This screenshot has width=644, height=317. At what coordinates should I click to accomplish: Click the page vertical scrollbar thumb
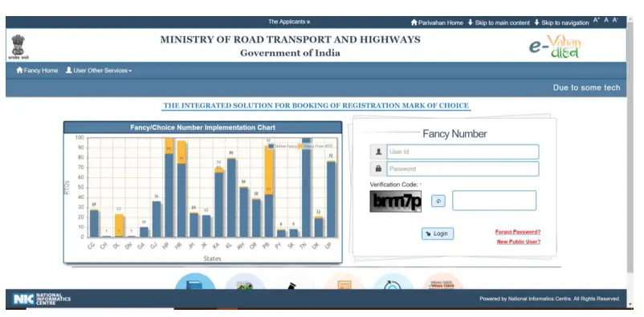coord(630,148)
